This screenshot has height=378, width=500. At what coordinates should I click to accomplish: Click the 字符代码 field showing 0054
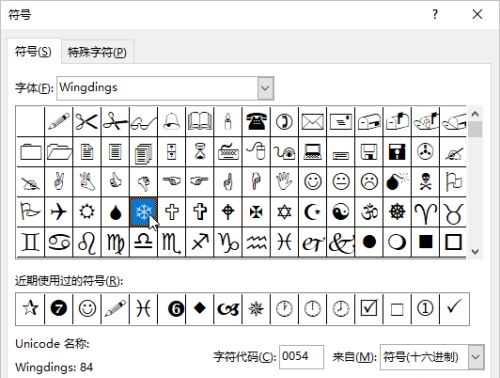click(x=301, y=357)
